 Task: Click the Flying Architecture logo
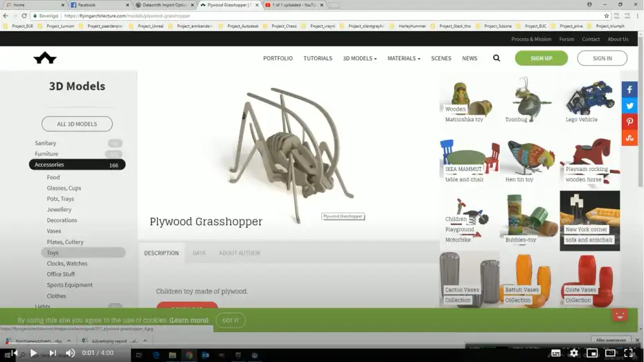click(x=45, y=58)
